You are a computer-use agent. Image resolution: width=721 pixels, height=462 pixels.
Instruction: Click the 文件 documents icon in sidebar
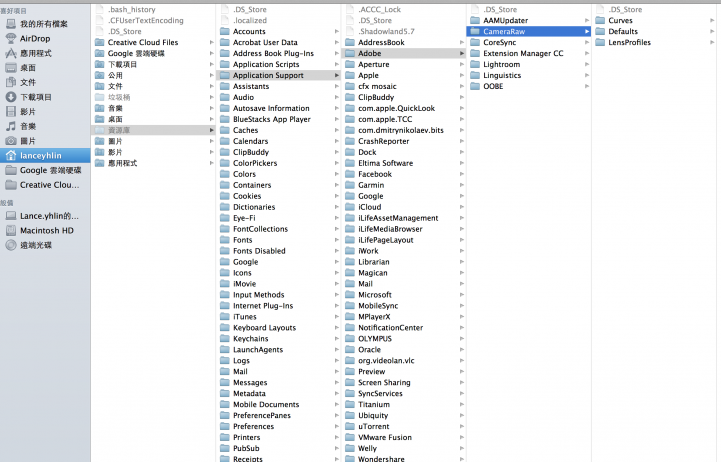(11, 82)
